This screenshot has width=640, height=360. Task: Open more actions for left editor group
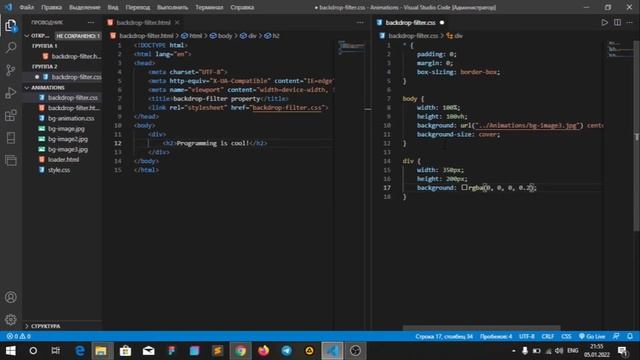click(360, 22)
